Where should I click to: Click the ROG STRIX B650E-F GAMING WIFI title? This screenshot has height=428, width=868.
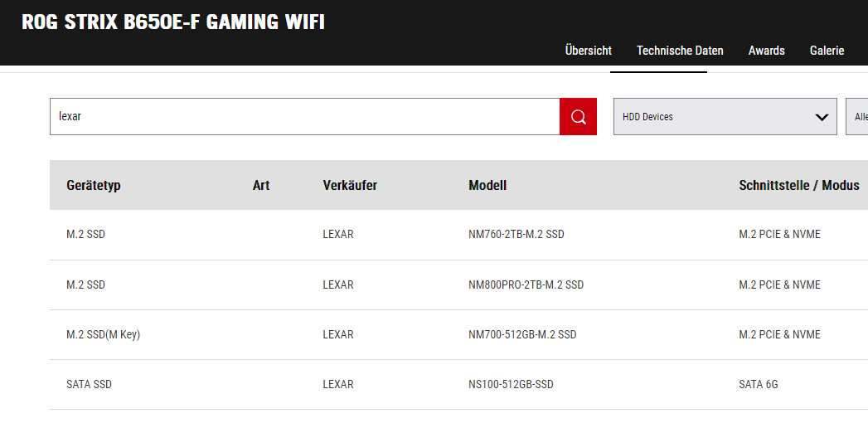[173, 22]
